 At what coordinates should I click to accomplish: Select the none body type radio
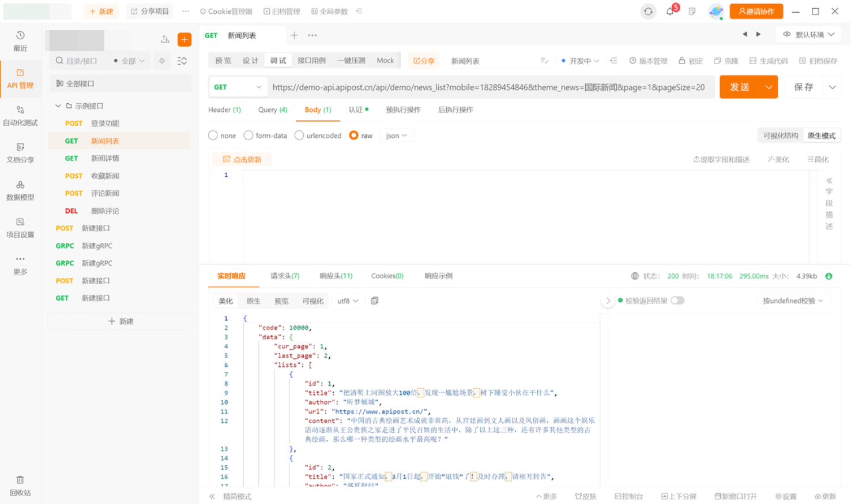pos(213,136)
